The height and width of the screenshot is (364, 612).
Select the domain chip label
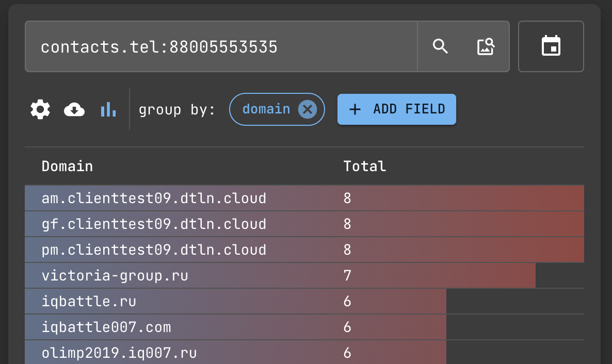(x=266, y=109)
